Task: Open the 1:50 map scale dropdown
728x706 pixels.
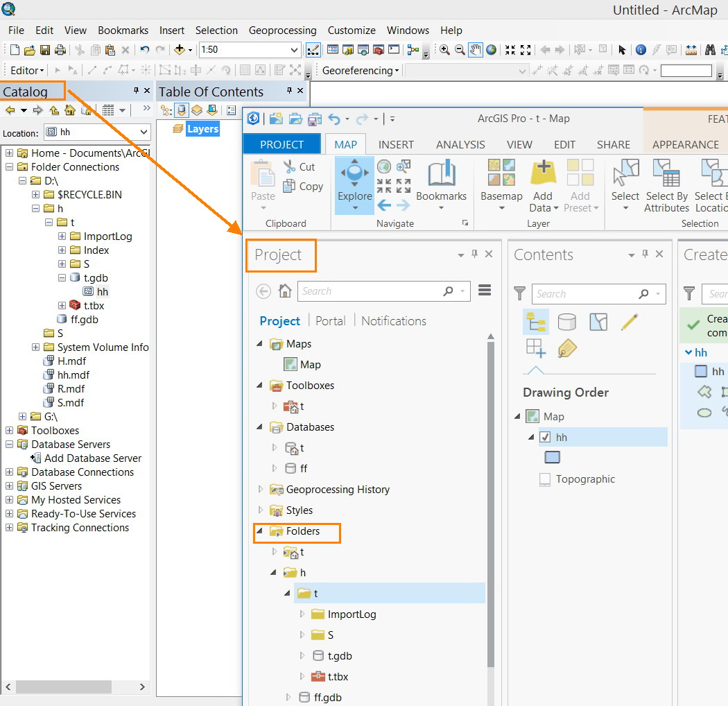Action: point(294,50)
